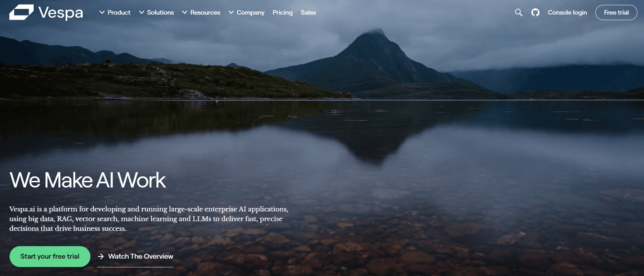
Task: Click the We Make AI Work heading
Action: [88, 180]
